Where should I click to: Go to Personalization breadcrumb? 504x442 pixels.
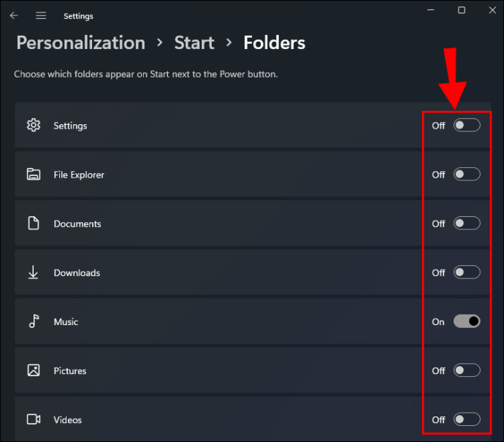coord(80,42)
